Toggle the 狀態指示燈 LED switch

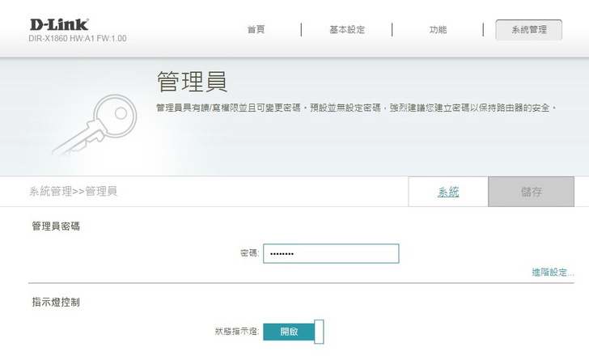(x=294, y=332)
